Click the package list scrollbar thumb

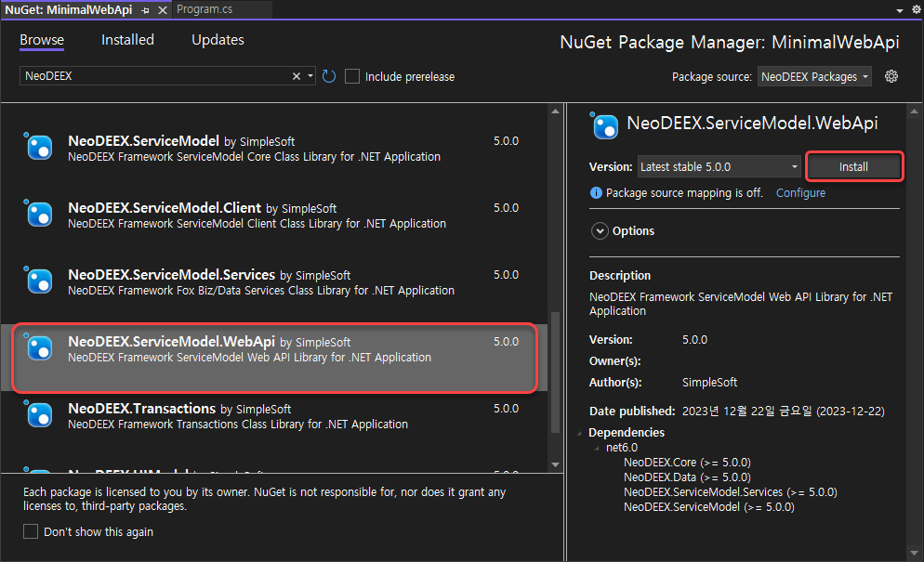coord(555,372)
